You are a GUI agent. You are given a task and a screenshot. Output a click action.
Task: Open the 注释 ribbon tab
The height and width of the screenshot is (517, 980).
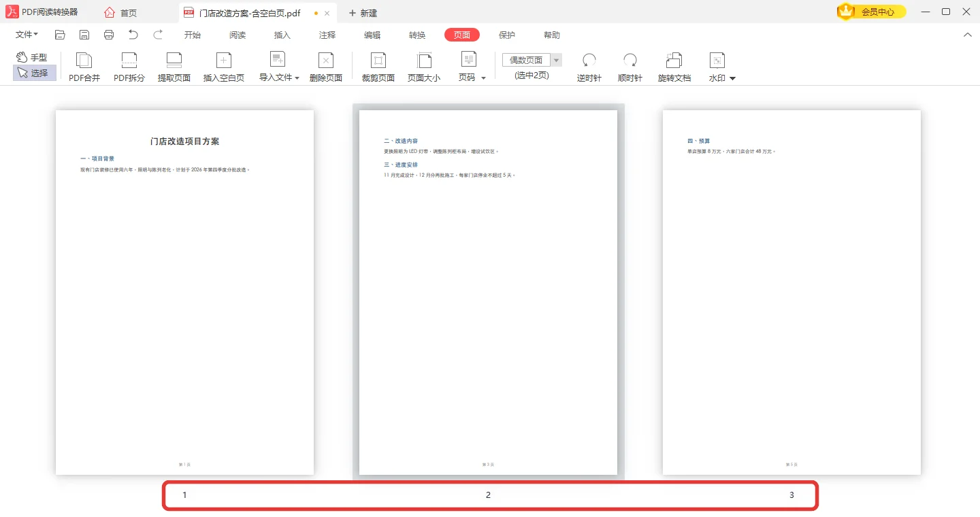coord(327,35)
